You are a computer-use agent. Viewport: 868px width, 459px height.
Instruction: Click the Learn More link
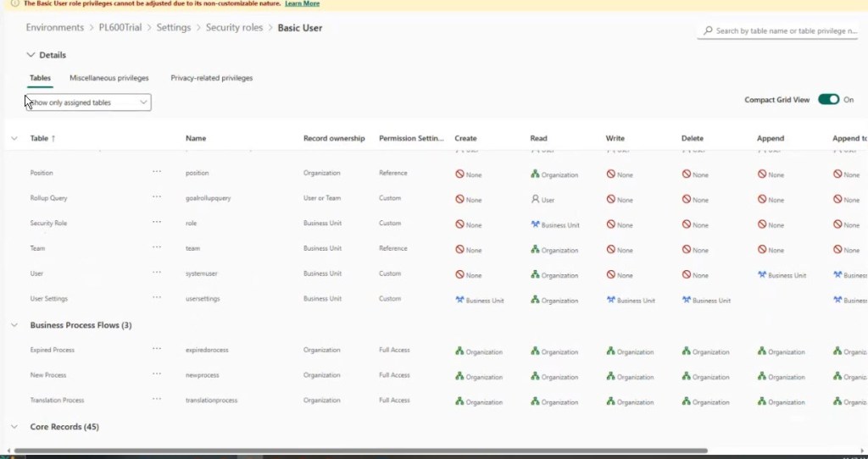[302, 3]
